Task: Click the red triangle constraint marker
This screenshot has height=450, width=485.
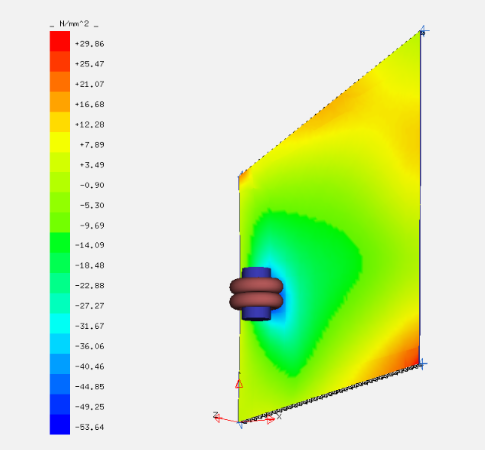Action: point(239,384)
